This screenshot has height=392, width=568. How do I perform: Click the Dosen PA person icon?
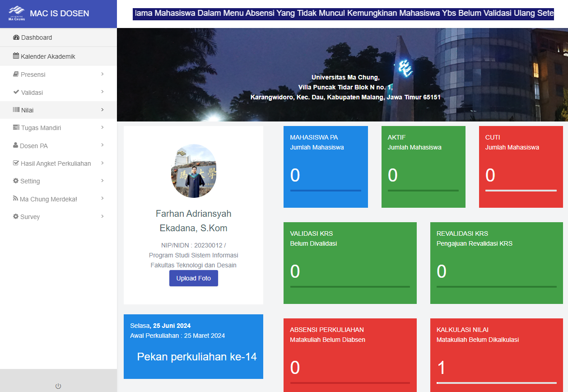pos(16,145)
